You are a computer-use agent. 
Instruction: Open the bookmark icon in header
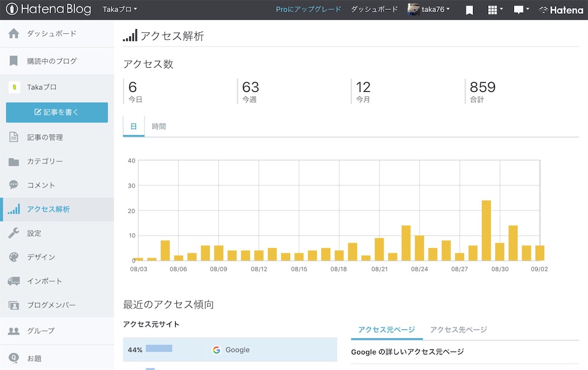[x=469, y=10]
